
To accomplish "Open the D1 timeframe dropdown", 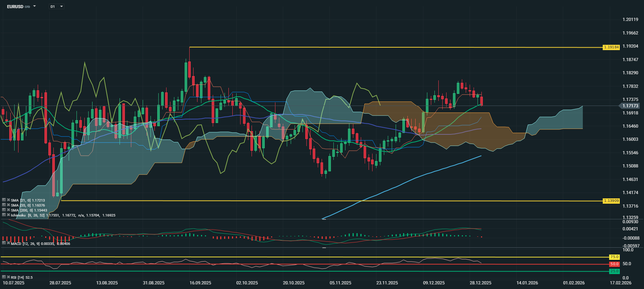I will point(61,6).
